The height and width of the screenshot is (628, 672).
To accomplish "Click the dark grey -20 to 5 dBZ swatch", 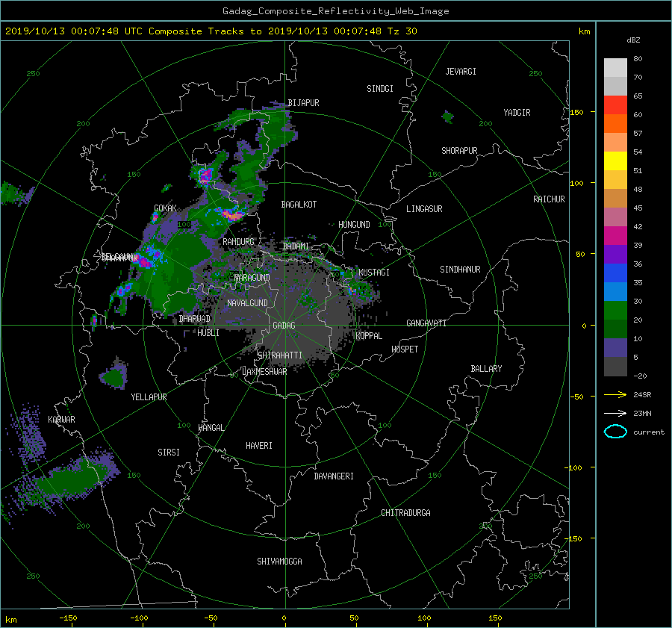I will [615, 367].
